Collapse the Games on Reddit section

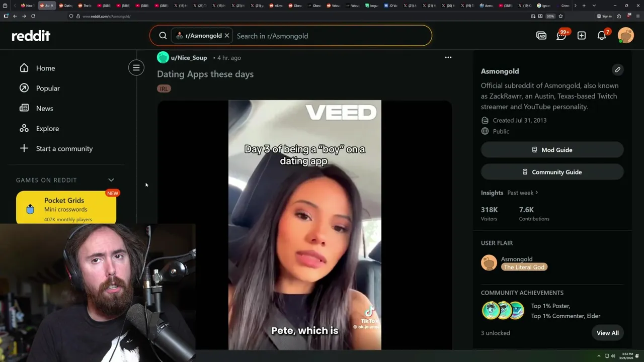(x=111, y=180)
